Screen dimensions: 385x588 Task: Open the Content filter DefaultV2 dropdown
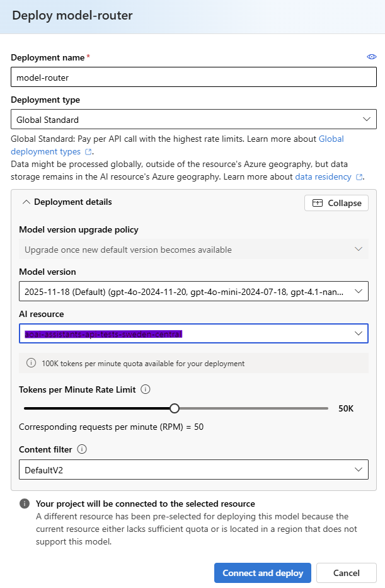click(194, 470)
